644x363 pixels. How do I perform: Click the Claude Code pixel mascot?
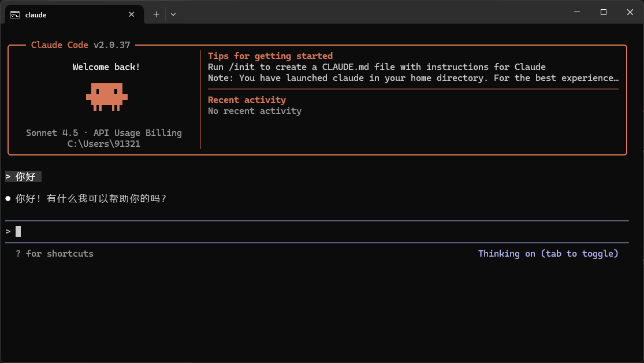pyautogui.click(x=107, y=97)
